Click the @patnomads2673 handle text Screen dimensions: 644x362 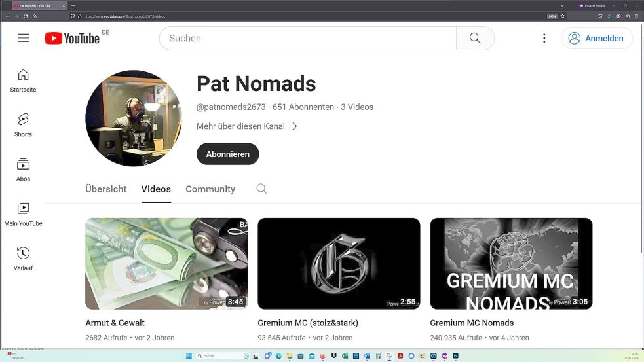point(231,107)
